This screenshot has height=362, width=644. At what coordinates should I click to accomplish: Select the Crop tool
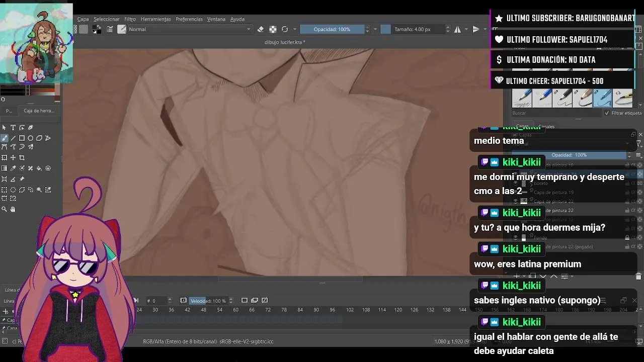[22, 158]
